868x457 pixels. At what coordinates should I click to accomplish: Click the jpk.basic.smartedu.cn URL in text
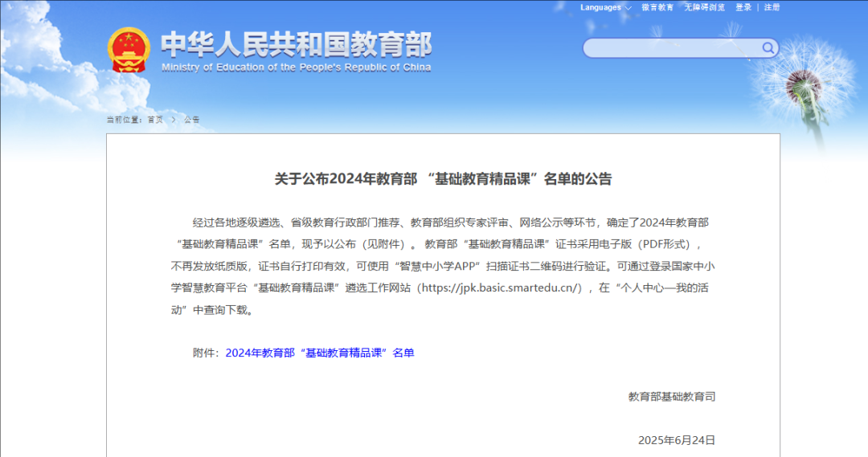[x=502, y=288]
